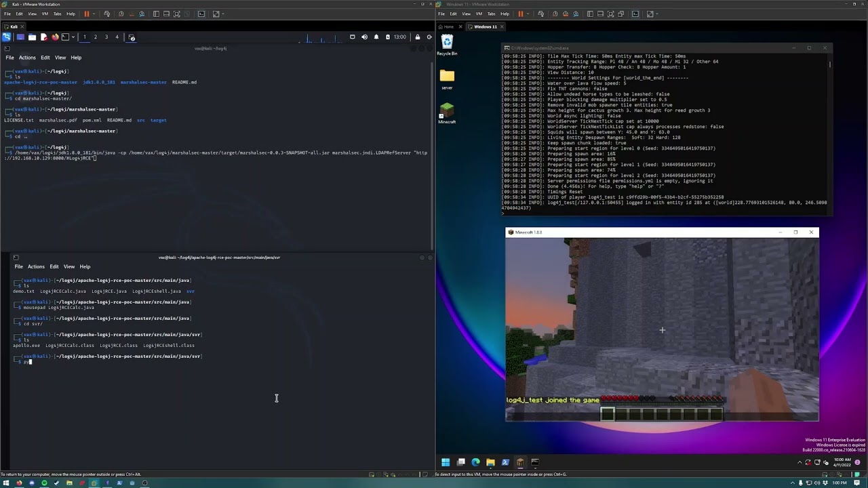Click inside the Minecraft 1.8.8 game view
Screen dimensions: 868x488
click(662, 329)
